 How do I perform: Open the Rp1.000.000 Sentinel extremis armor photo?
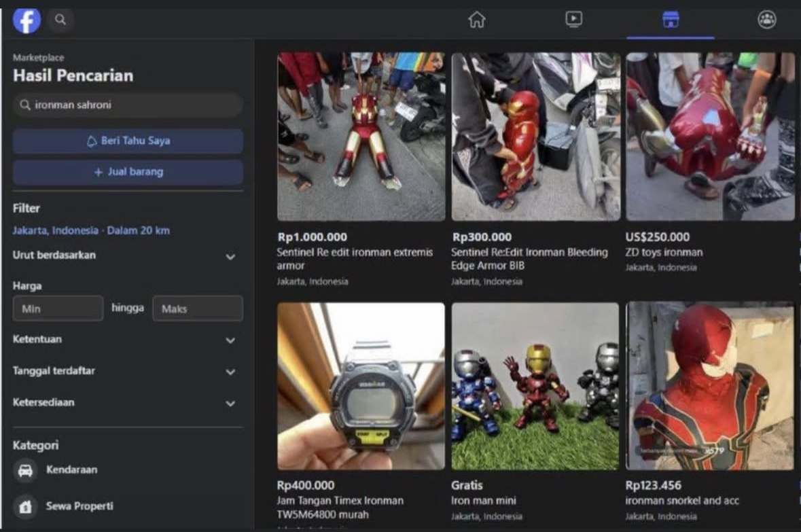(x=361, y=137)
